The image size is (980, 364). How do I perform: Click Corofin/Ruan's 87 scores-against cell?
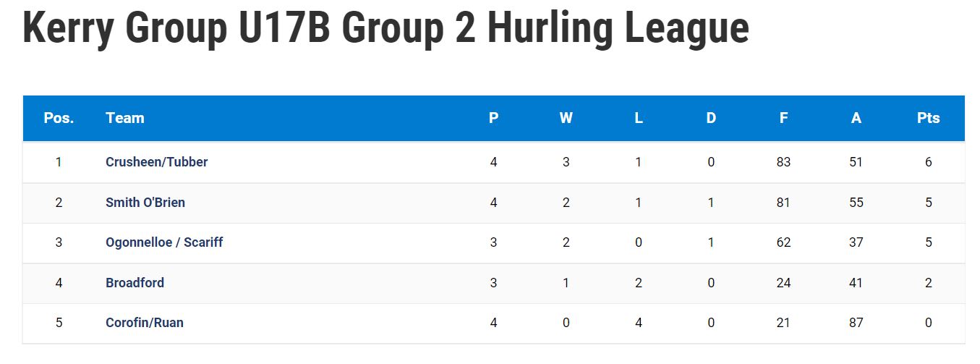click(x=856, y=323)
